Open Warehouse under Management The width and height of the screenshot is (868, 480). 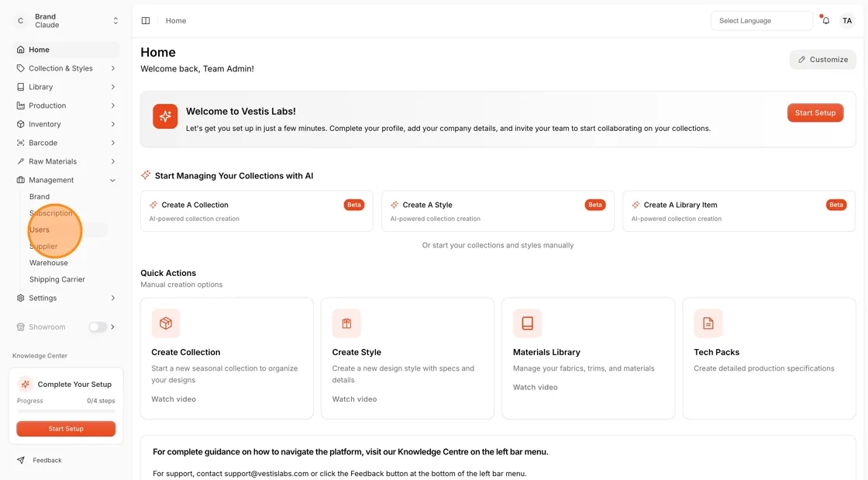coord(49,263)
